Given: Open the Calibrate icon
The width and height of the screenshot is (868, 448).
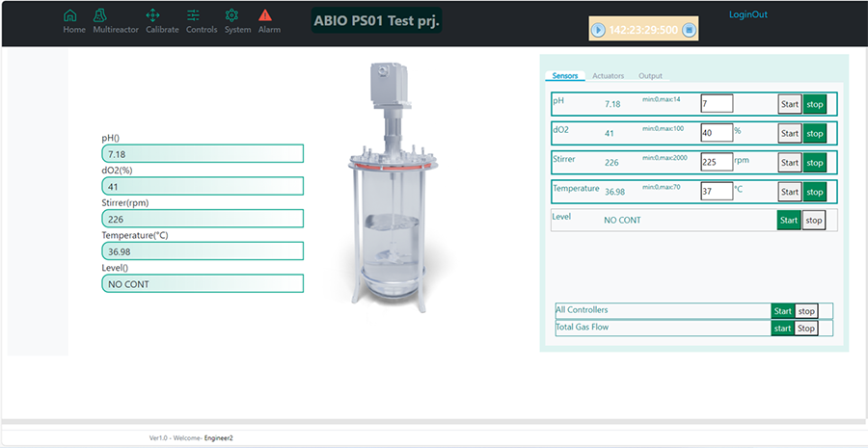Looking at the screenshot, I should pyautogui.click(x=152, y=15).
